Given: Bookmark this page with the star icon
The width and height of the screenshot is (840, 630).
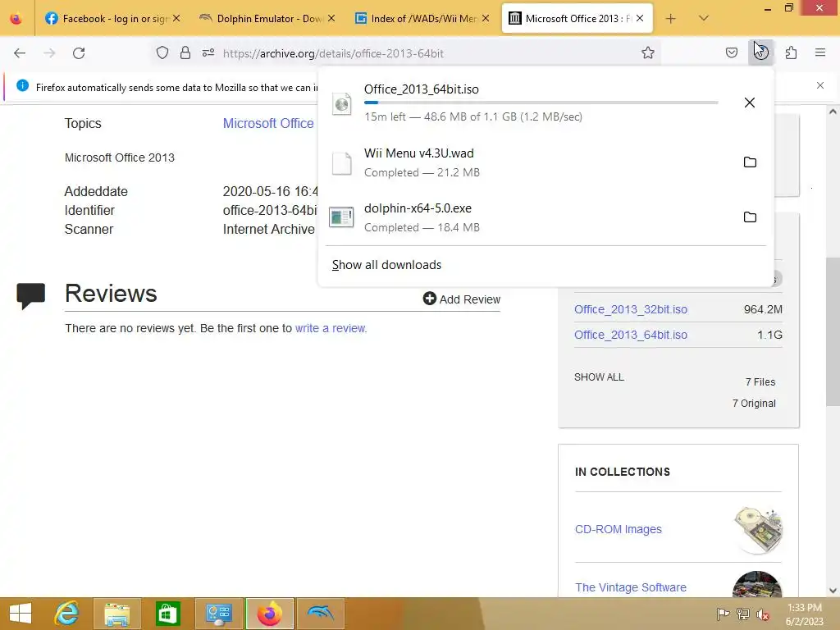Looking at the screenshot, I should [648, 52].
